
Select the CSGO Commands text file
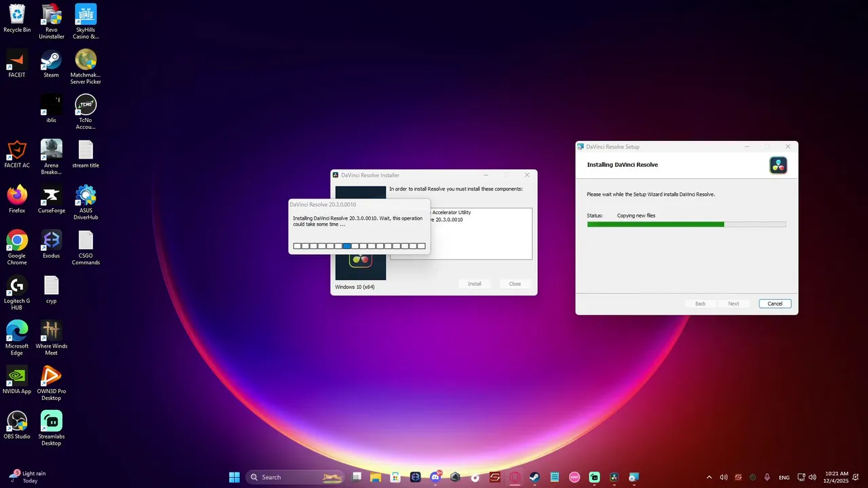(85, 248)
